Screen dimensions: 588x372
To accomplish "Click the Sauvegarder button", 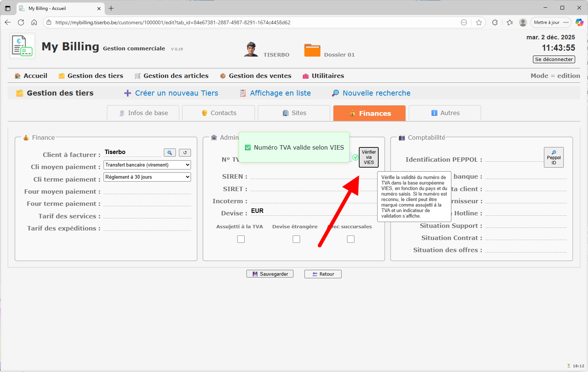I will (x=270, y=274).
